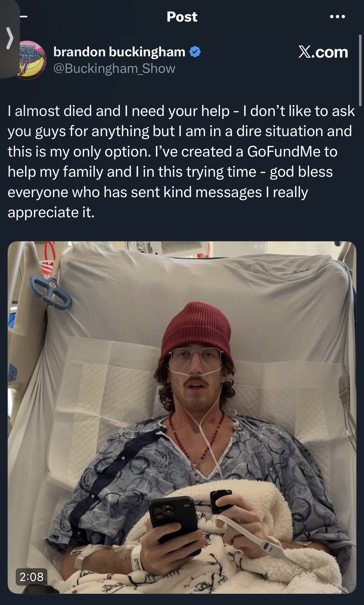The width and height of the screenshot is (364, 605).
Task: Visit the @Buckingham_Show handle profile
Action: (114, 68)
